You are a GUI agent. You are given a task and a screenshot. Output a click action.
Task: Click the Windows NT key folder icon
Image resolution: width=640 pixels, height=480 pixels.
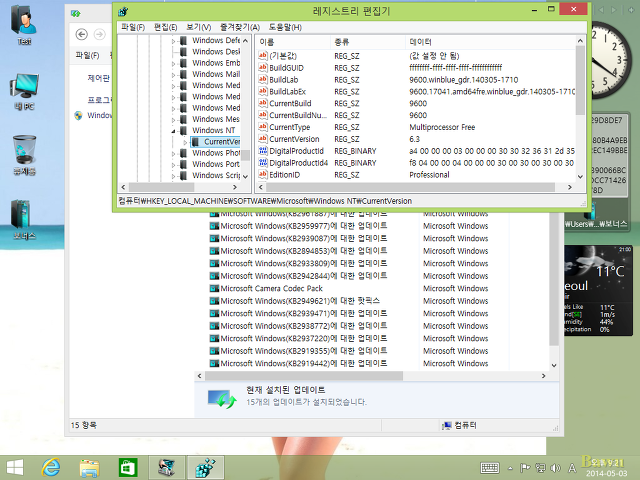184,130
